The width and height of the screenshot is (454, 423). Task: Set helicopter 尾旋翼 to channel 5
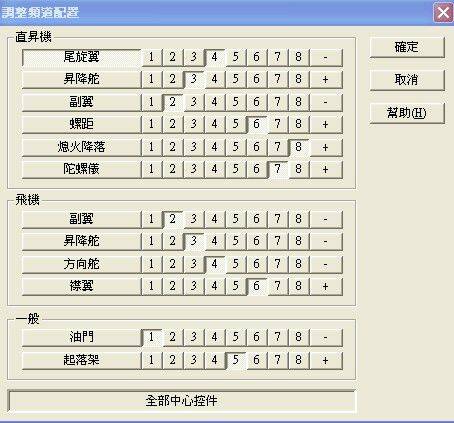[236, 57]
